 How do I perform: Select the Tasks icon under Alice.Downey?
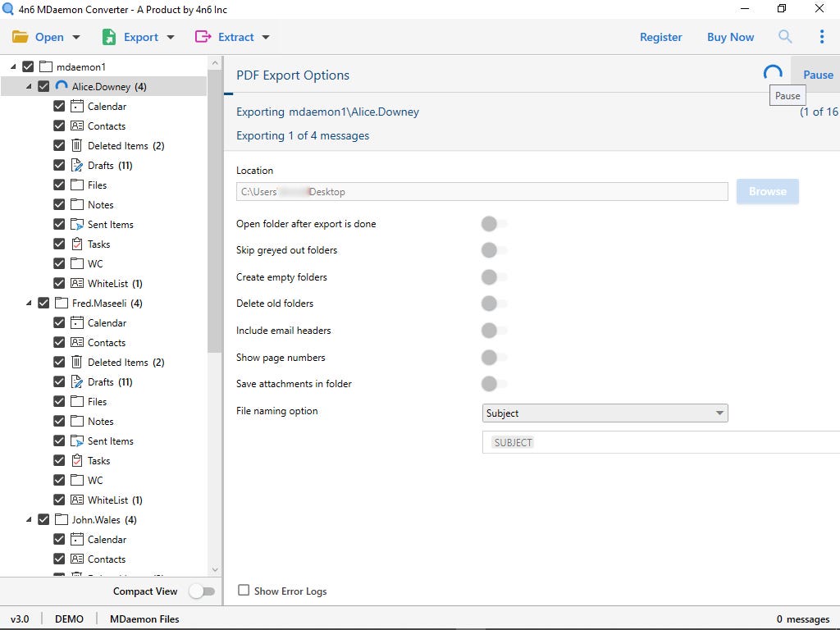(x=80, y=244)
